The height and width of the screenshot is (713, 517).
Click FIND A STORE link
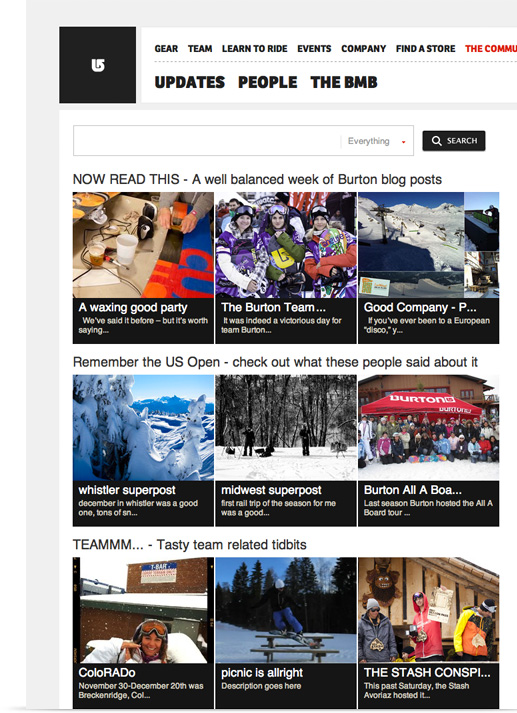pos(425,49)
